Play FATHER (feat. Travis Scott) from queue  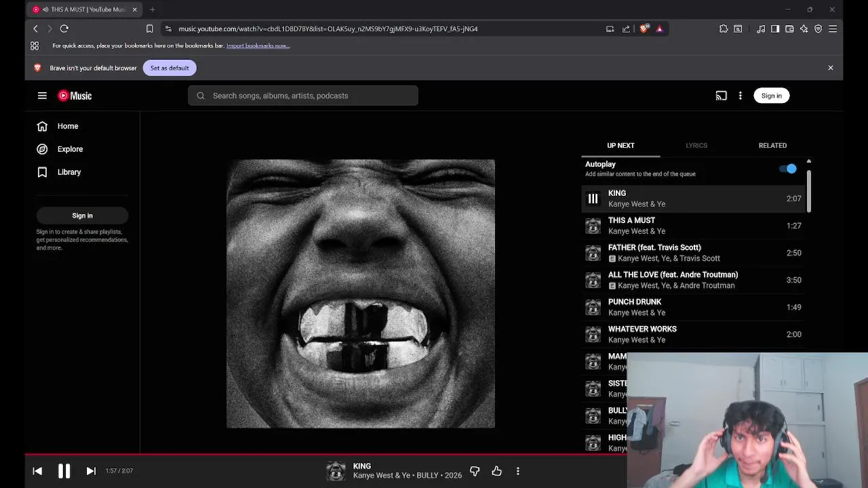pos(694,253)
